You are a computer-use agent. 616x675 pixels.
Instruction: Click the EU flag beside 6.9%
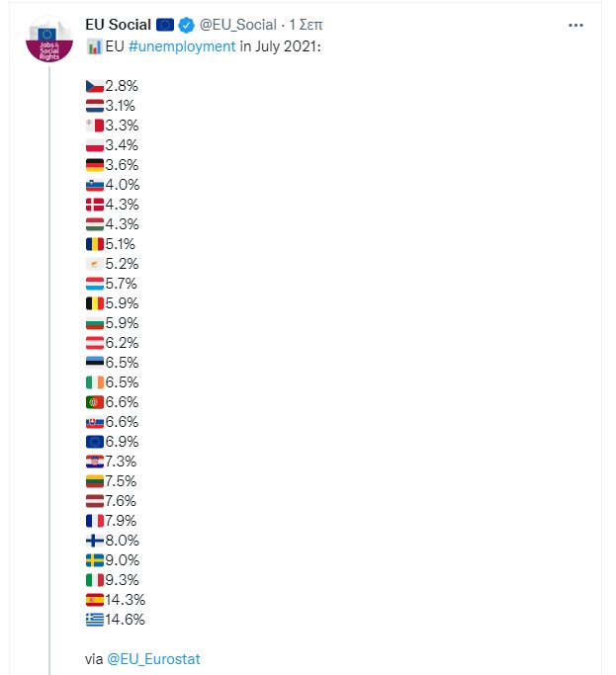coord(95,442)
